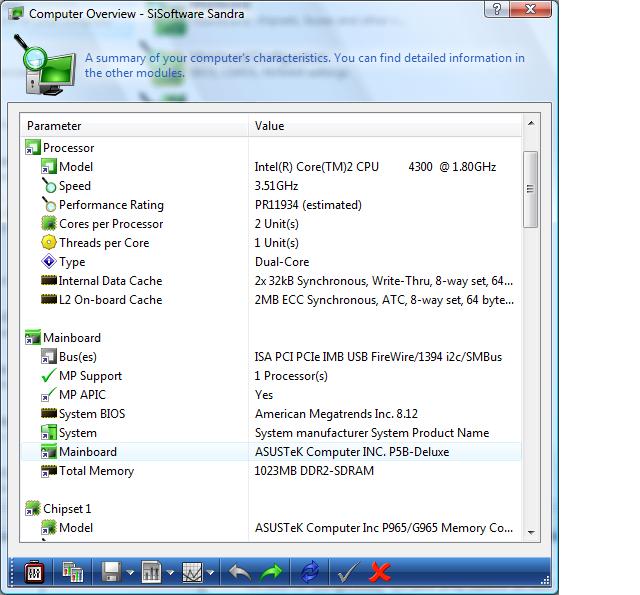Click the Mainboard section header icon
The image size is (640, 595).
(x=33, y=338)
